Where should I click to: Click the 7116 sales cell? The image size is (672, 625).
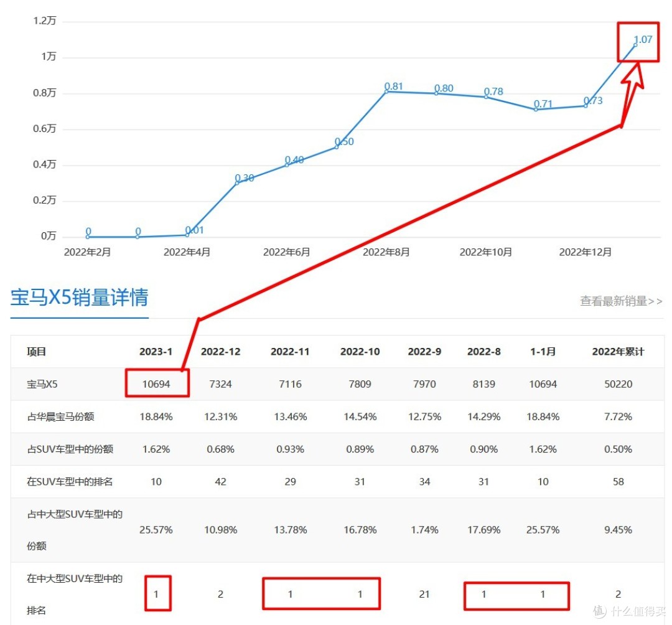point(290,384)
